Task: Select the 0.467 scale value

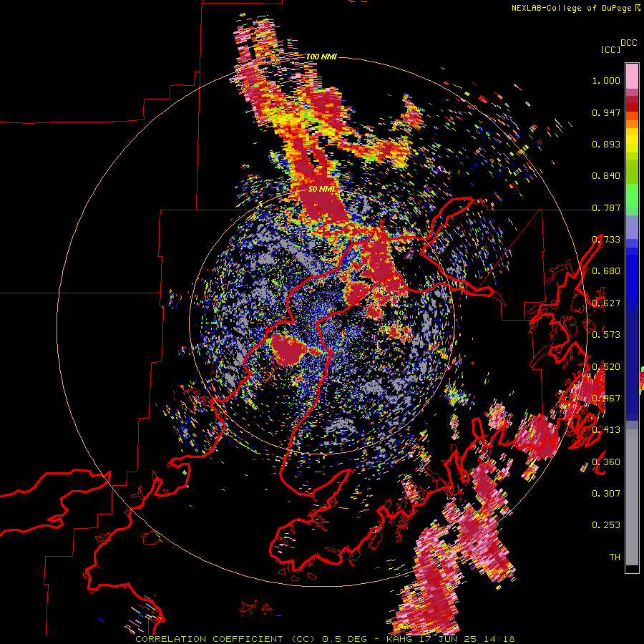Action: tap(606, 399)
